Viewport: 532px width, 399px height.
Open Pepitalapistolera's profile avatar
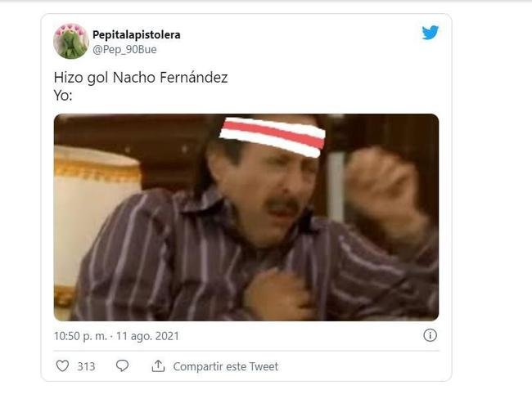pyautogui.click(x=71, y=42)
